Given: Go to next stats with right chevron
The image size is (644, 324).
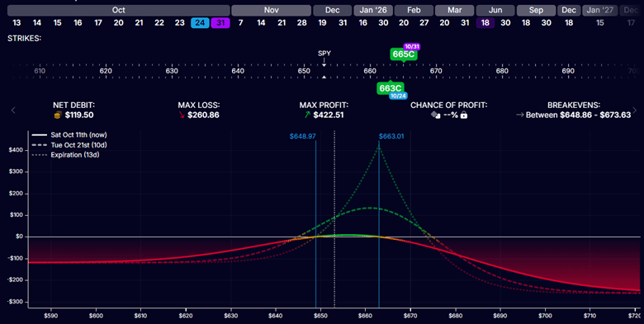Looking at the screenshot, I should coord(635,110).
